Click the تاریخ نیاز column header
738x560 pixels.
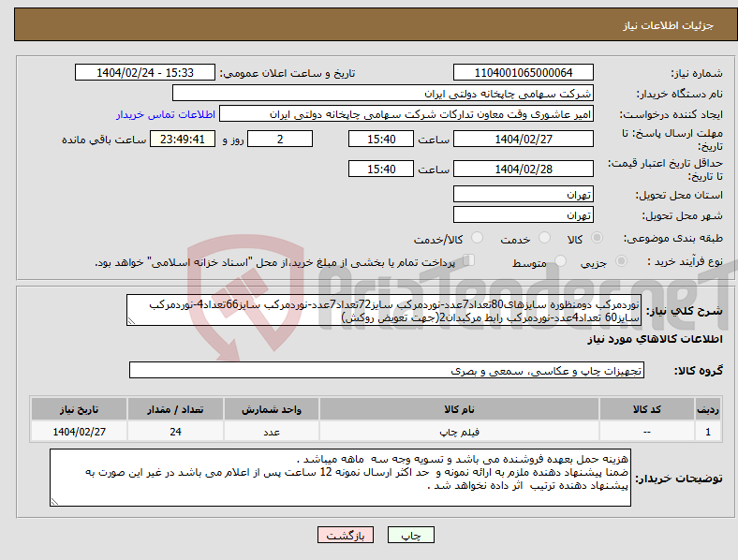[x=79, y=409]
